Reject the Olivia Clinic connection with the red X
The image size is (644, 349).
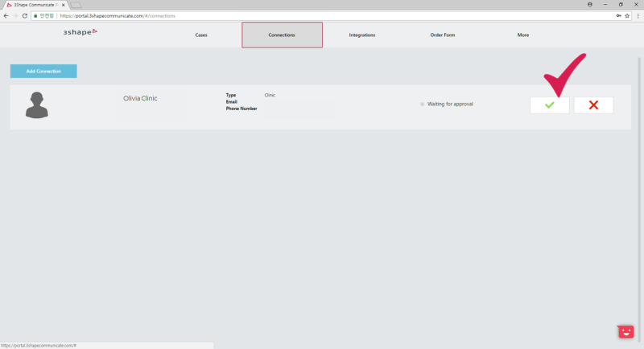593,105
